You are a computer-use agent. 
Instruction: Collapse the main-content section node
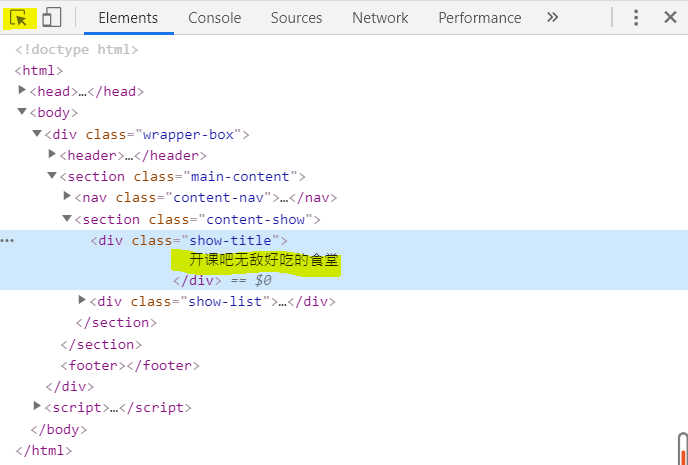point(52,176)
